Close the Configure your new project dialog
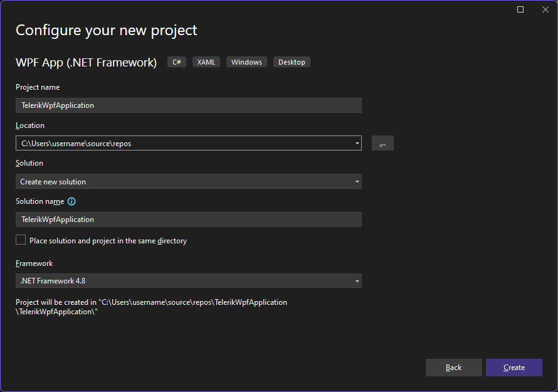The width and height of the screenshot is (558, 392). point(545,9)
